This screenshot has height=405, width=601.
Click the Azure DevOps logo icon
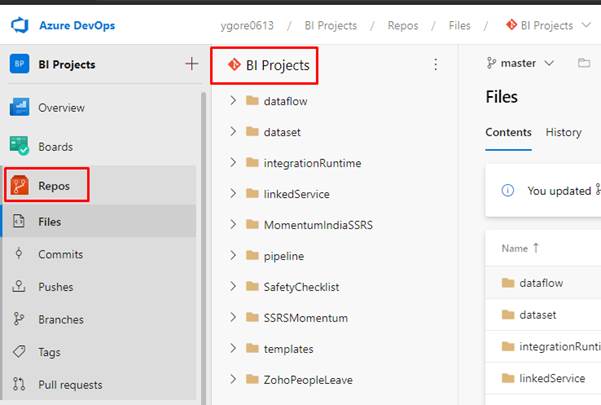[20, 25]
